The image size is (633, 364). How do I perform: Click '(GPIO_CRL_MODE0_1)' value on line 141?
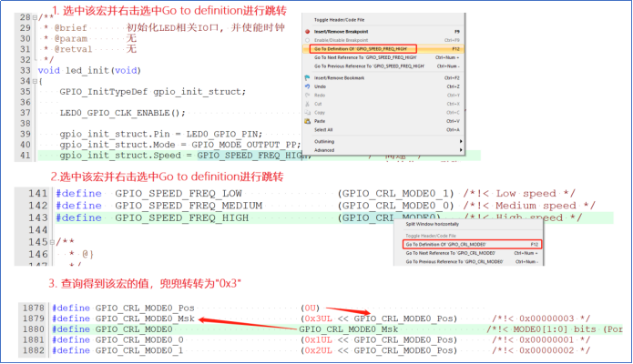(x=395, y=194)
